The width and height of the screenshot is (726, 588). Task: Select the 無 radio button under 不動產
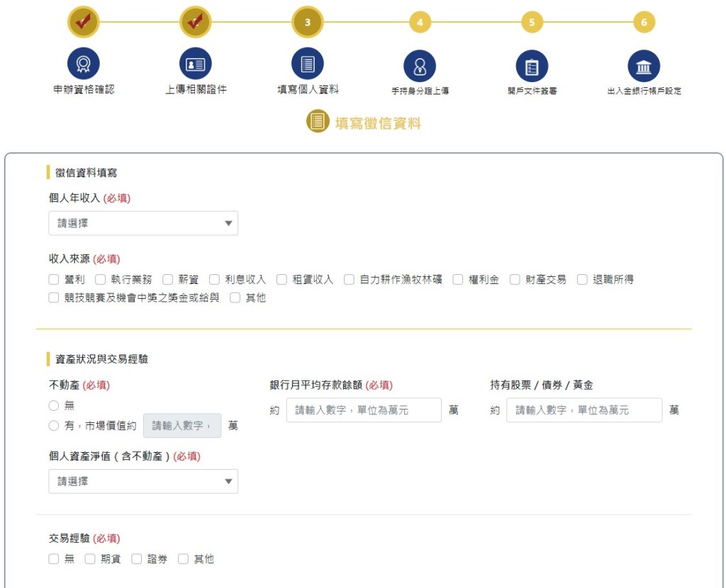[54, 406]
